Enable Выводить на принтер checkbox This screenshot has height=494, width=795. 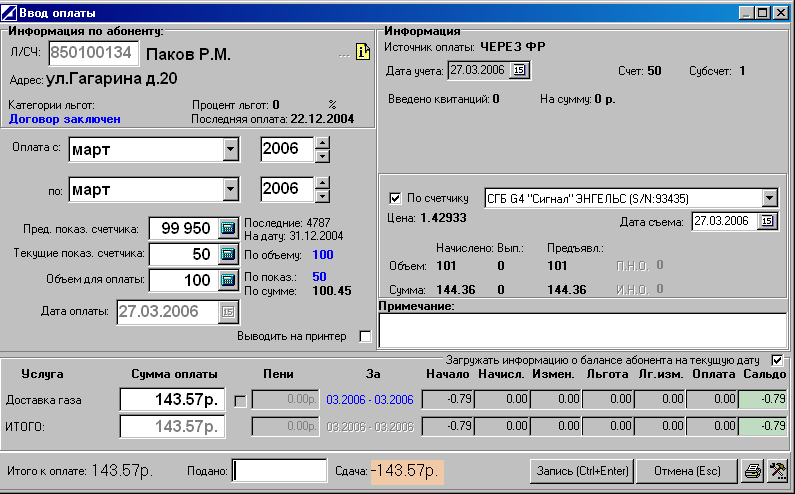click(365, 337)
